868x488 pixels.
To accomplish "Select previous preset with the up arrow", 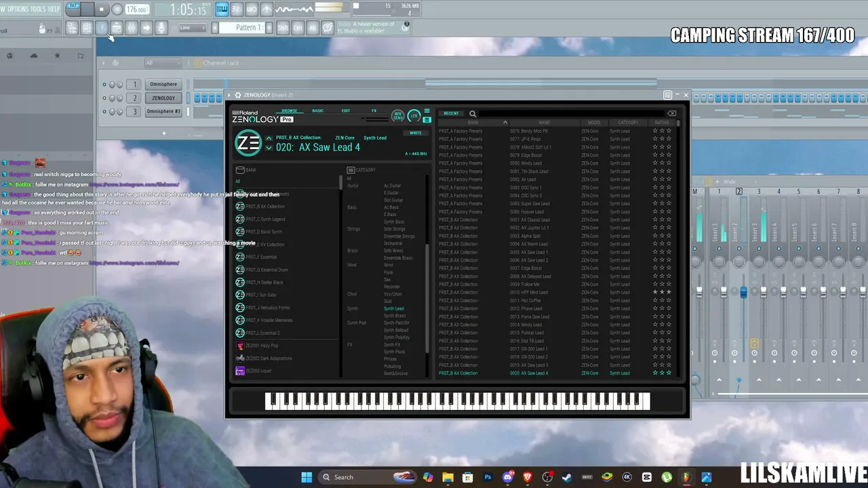I will pos(269,138).
